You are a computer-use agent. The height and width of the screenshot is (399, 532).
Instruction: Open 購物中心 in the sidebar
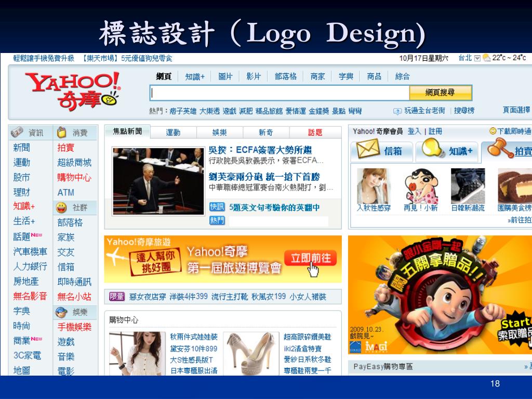74,178
